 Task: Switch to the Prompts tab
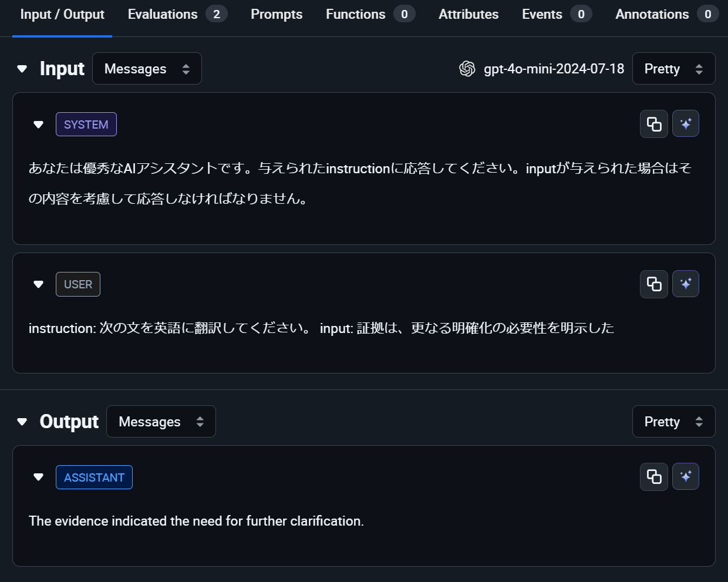[277, 14]
